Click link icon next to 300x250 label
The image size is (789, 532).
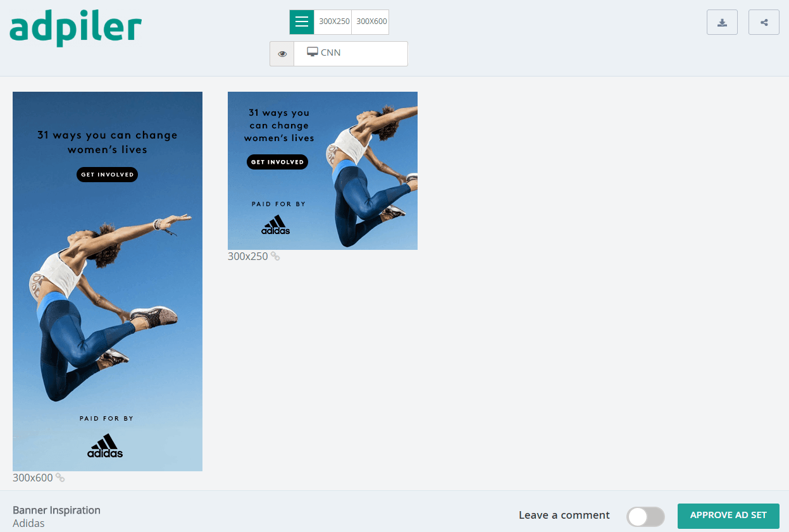point(275,256)
